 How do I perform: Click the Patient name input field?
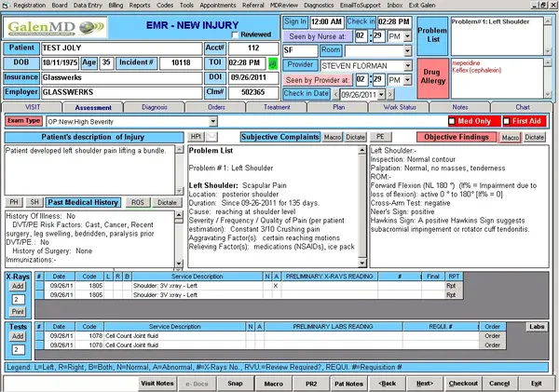click(x=121, y=48)
